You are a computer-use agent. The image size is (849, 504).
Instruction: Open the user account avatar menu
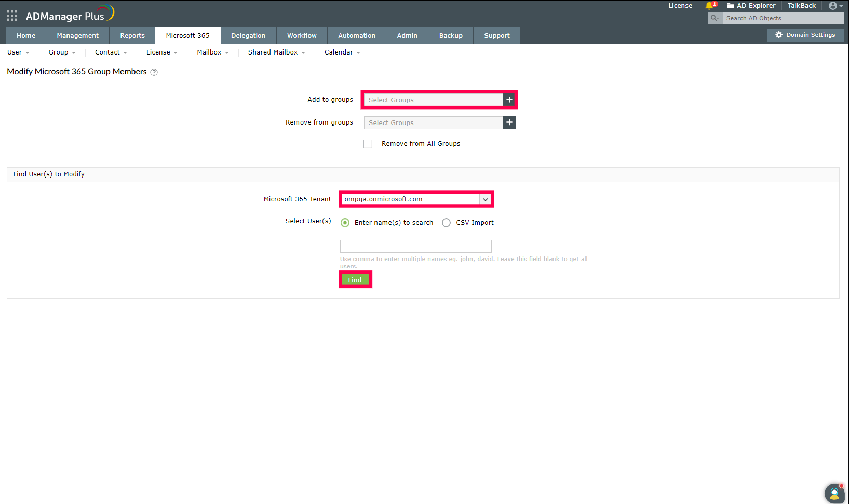click(835, 6)
